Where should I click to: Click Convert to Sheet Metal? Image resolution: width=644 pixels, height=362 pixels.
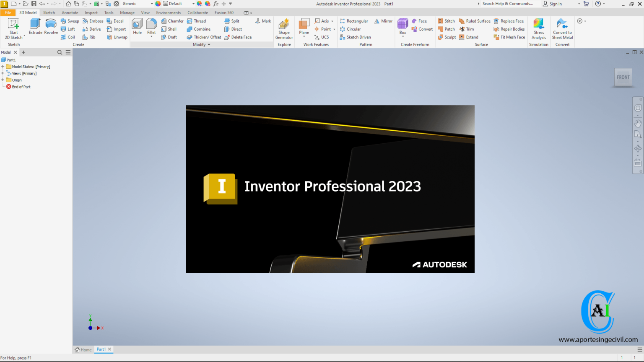[x=562, y=28]
